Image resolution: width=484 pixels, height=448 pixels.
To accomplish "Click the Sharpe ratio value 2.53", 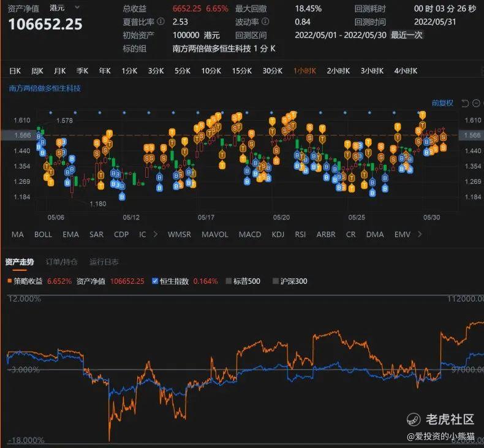I will (180, 21).
